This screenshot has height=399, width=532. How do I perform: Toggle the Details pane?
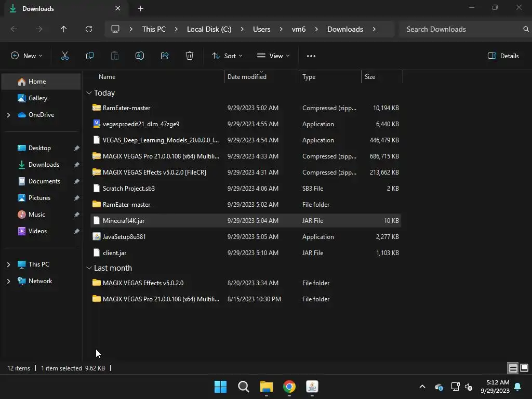coord(503,56)
